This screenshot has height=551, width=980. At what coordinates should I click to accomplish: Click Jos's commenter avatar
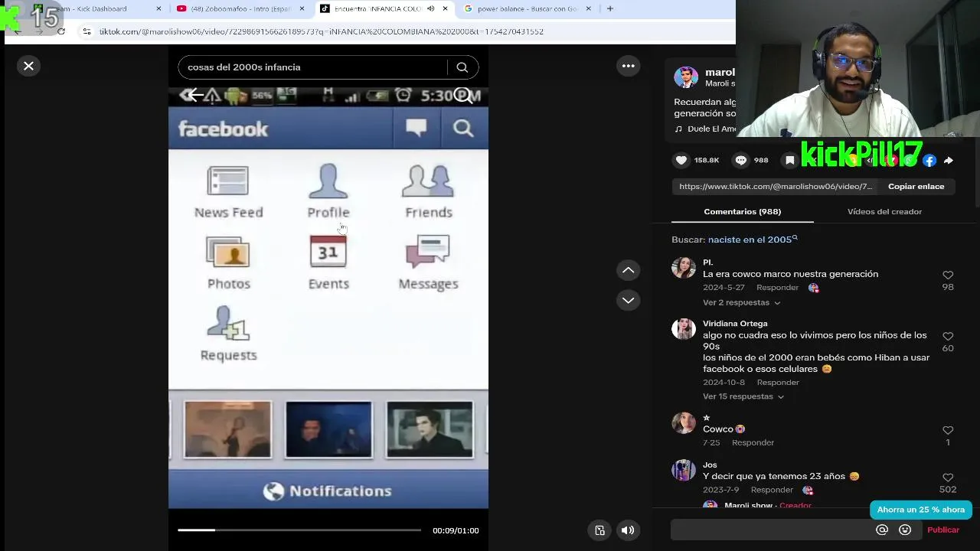click(684, 471)
